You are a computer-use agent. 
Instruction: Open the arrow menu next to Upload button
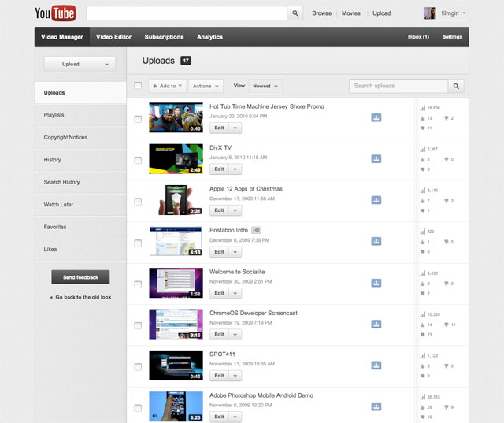[x=108, y=64]
